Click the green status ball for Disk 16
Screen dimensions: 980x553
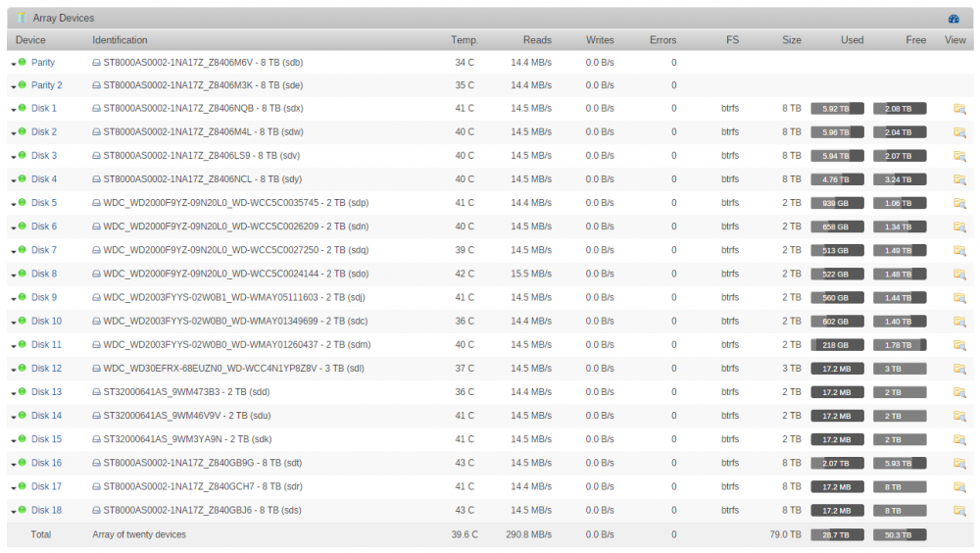pyautogui.click(x=22, y=463)
